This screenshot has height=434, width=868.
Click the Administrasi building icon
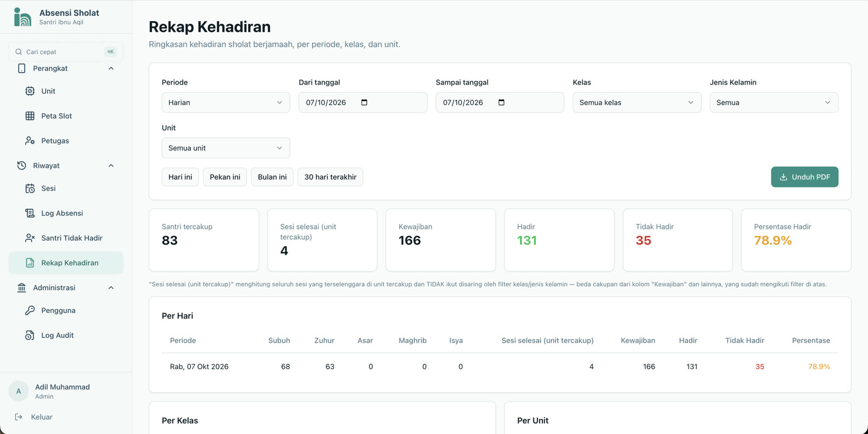pyautogui.click(x=22, y=288)
